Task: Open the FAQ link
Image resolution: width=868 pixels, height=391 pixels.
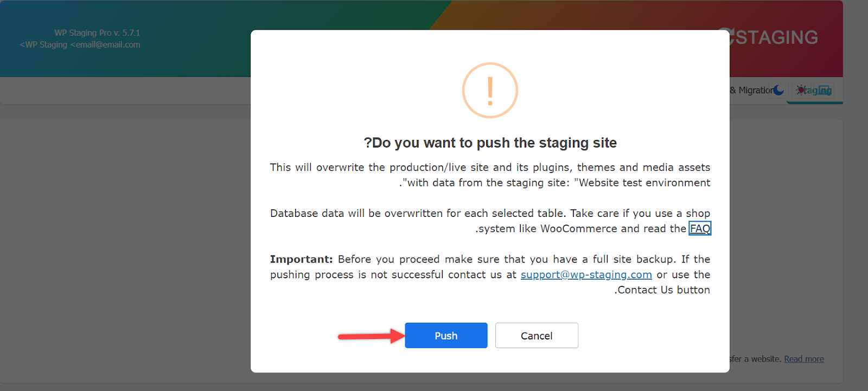Action: point(700,229)
